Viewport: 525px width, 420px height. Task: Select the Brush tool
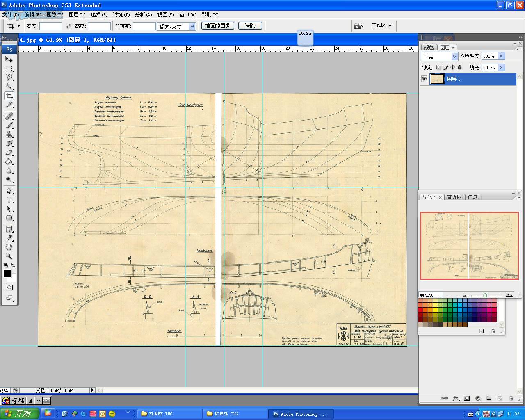pyautogui.click(x=9, y=126)
